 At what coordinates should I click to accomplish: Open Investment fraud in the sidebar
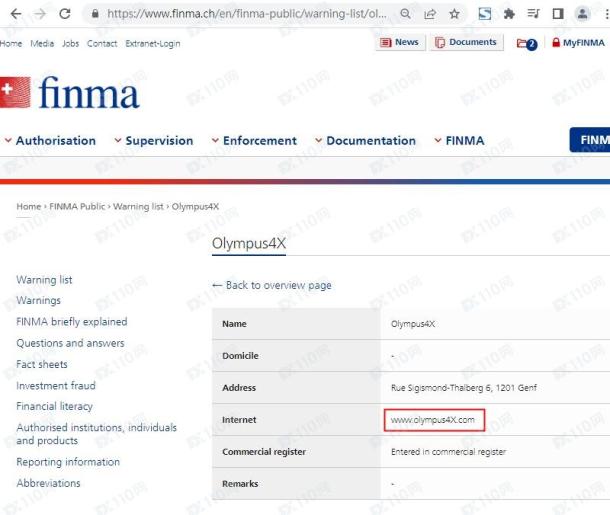click(56, 385)
